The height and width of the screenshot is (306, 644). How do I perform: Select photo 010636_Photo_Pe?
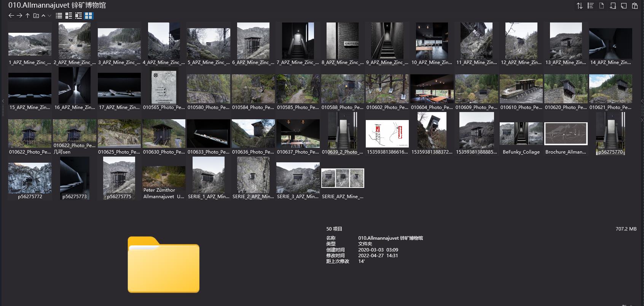pos(253,134)
